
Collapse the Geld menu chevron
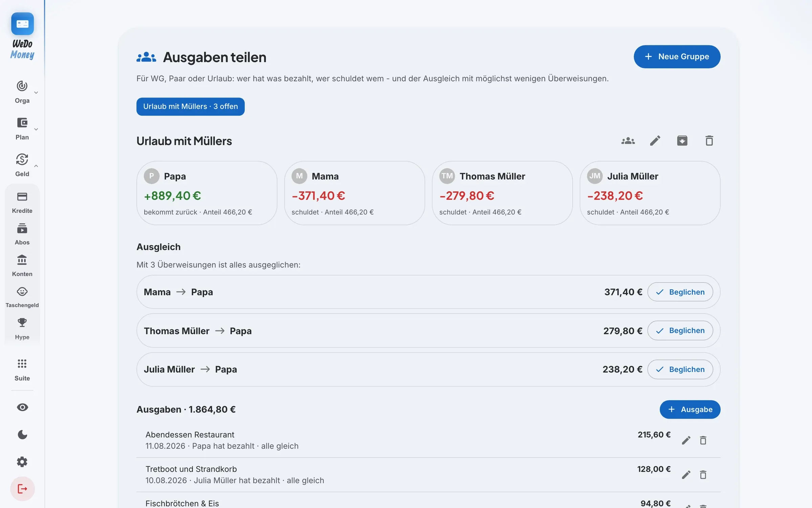36,166
